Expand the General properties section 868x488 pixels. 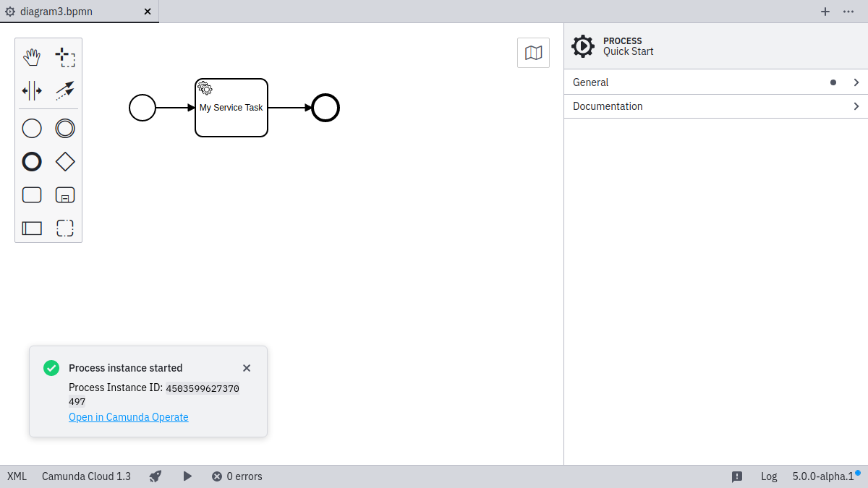click(715, 82)
